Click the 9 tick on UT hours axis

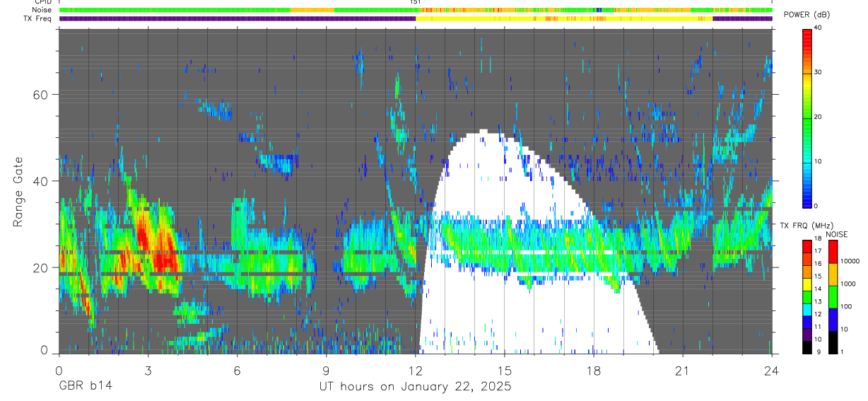coord(327,371)
